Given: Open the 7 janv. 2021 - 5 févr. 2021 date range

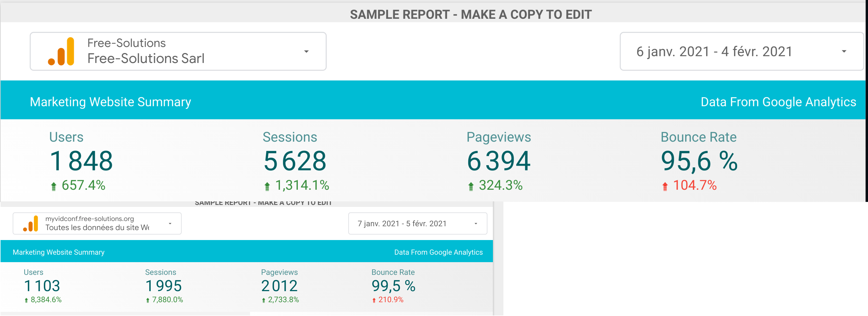Looking at the screenshot, I should point(418,223).
